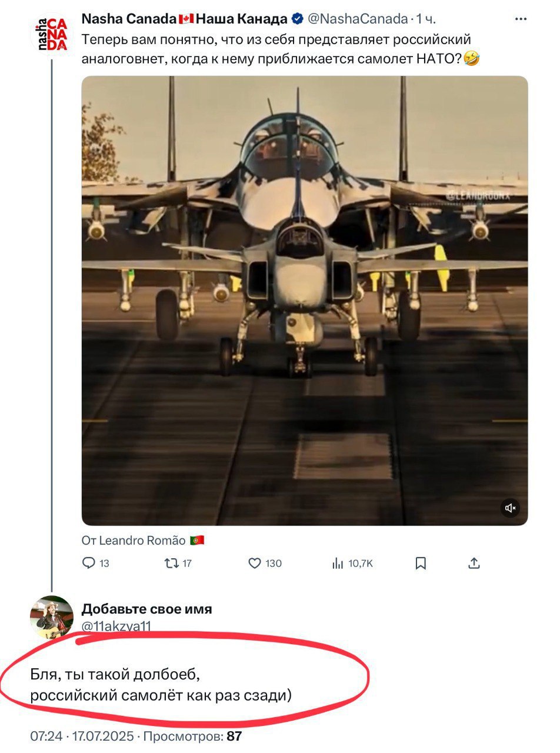560x753 pixels.
Task: Play the fighter jet video
Action: [x=304, y=300]
